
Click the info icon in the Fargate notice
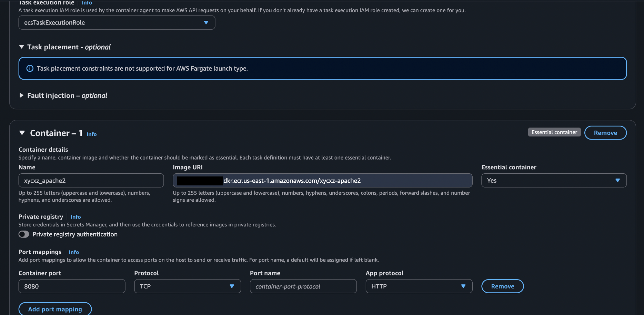[x=30, y=68]
